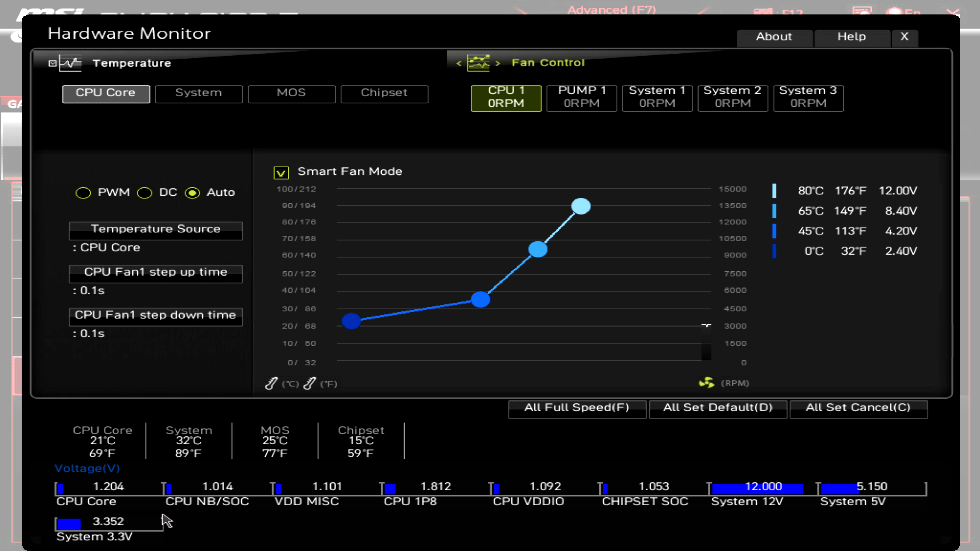Click the Fahrenheit thermometer icon

point(309,383)
